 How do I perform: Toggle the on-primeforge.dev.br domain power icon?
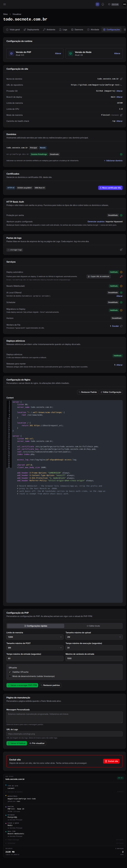pyautogui.click(x=121, y=154)
